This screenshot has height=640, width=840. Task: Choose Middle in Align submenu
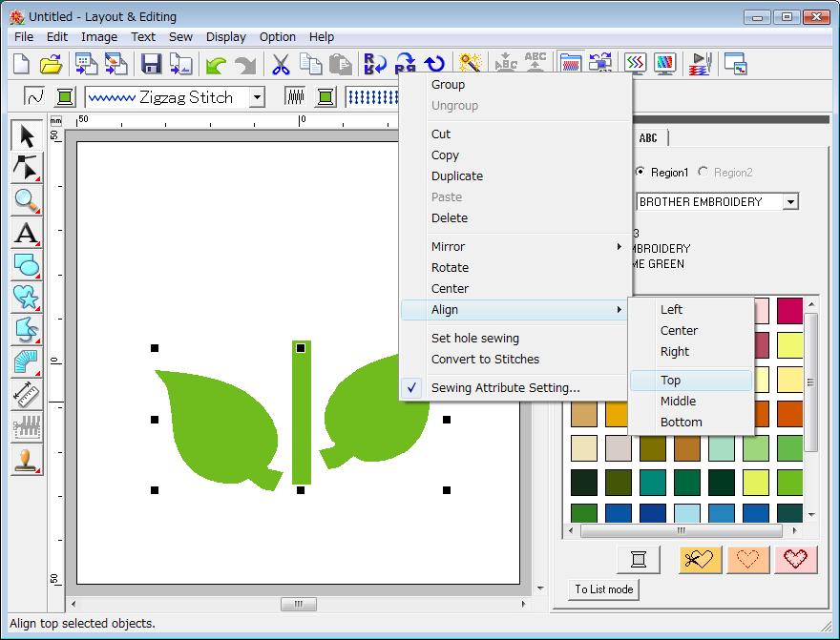(x=691, y=401)
